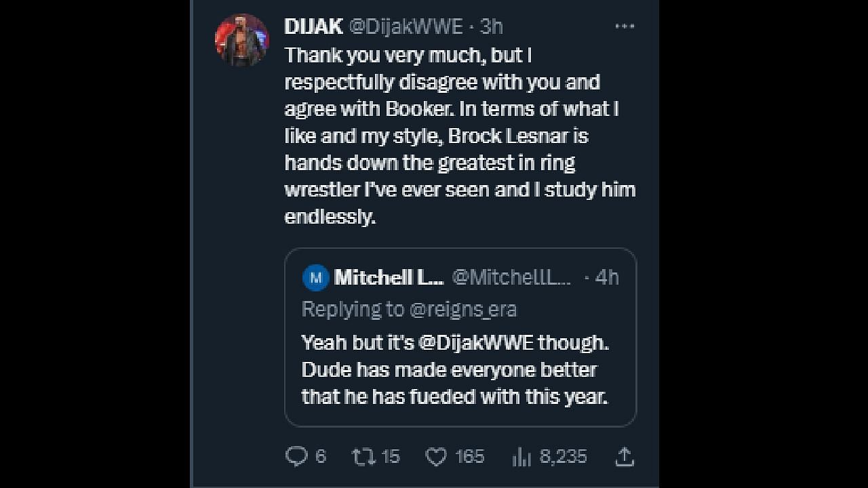Open the DIJAK display name link

click(x=313, y=26)
